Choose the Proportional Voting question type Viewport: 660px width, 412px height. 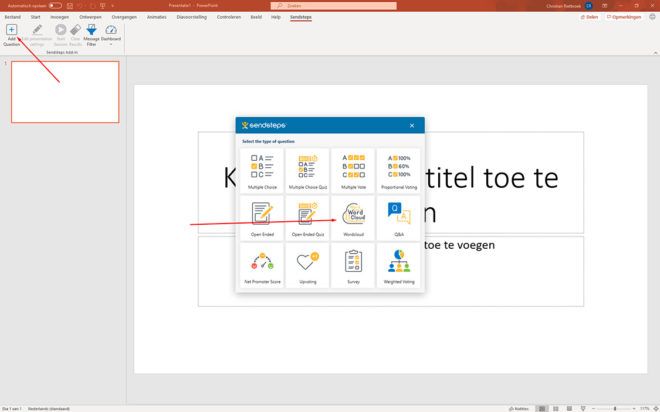pyautogui.click(x=399, y=171)
